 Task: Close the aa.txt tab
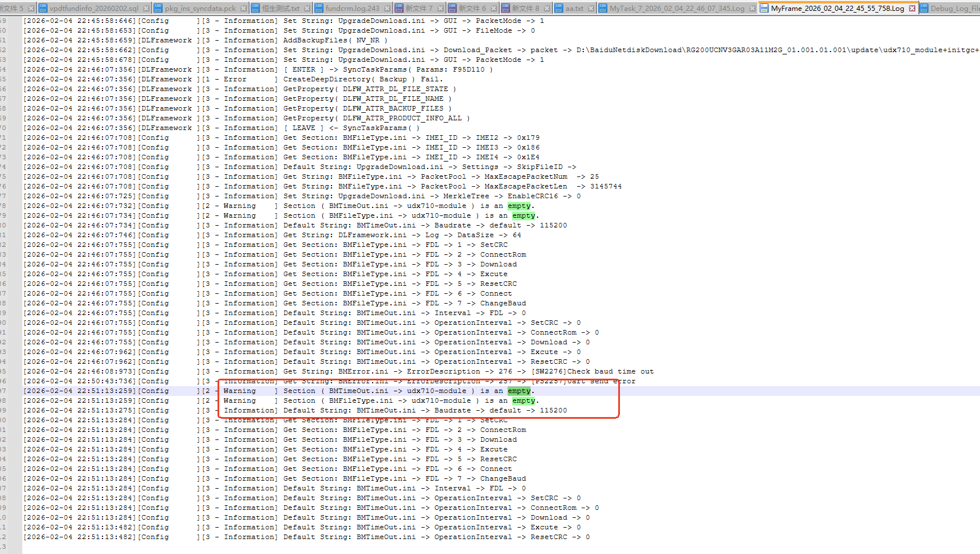click(x=590, y=8)
